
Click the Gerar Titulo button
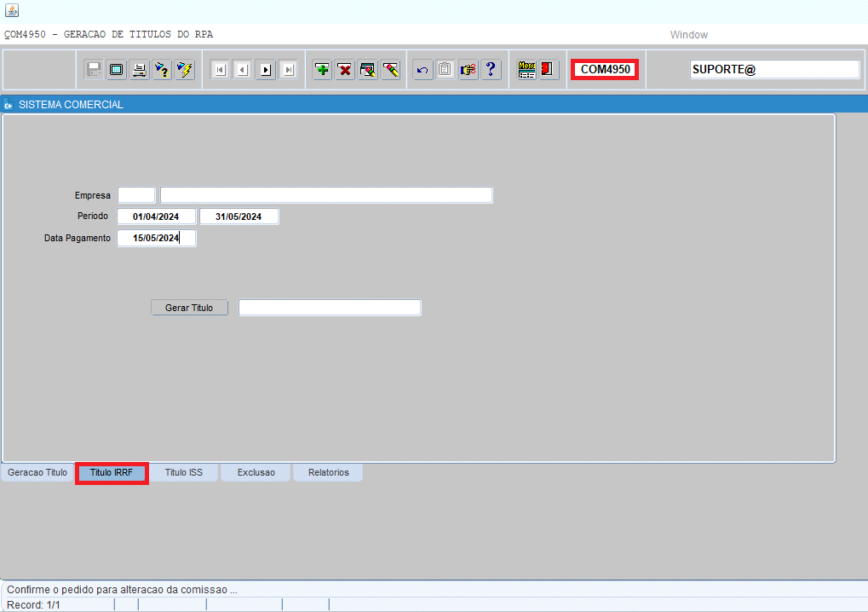[x=189, y=308]
